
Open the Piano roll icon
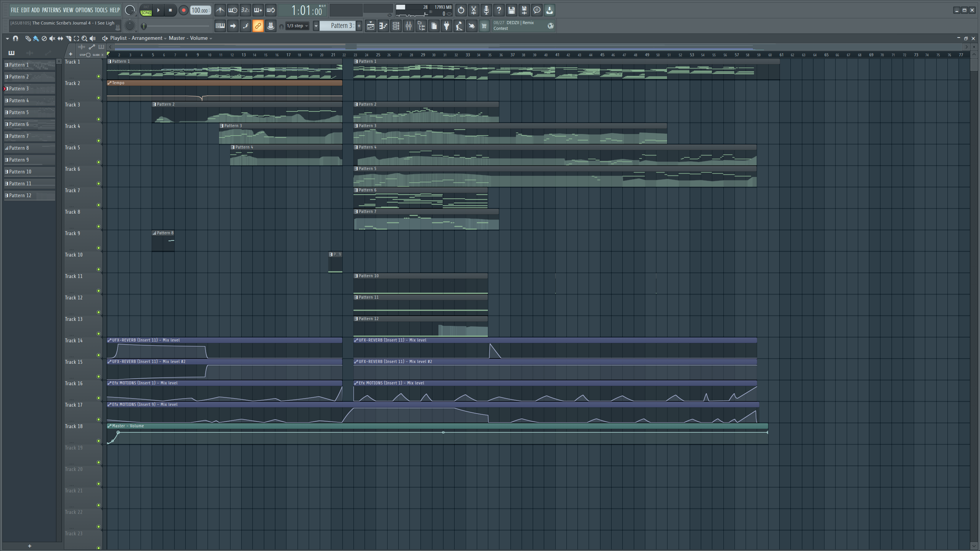[x=383, y=26]
